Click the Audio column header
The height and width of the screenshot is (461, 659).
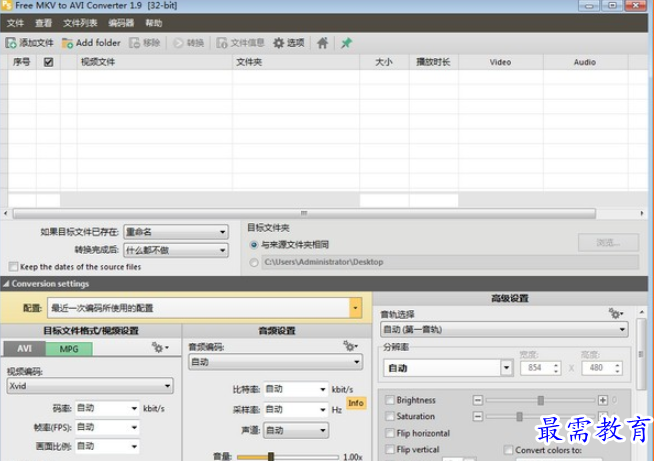585,62
